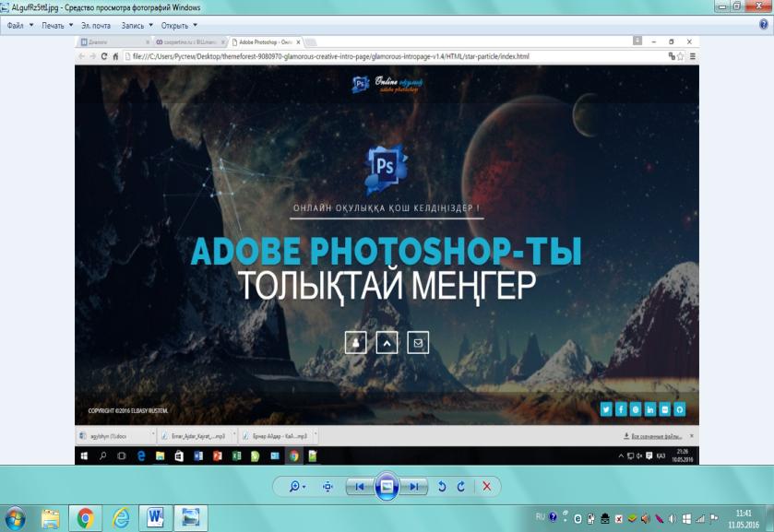The width and height of the screenshot is (774, 532).
Task: Click the Windows 10 Start button in pictured taskbar
Action: coord(84,456)
